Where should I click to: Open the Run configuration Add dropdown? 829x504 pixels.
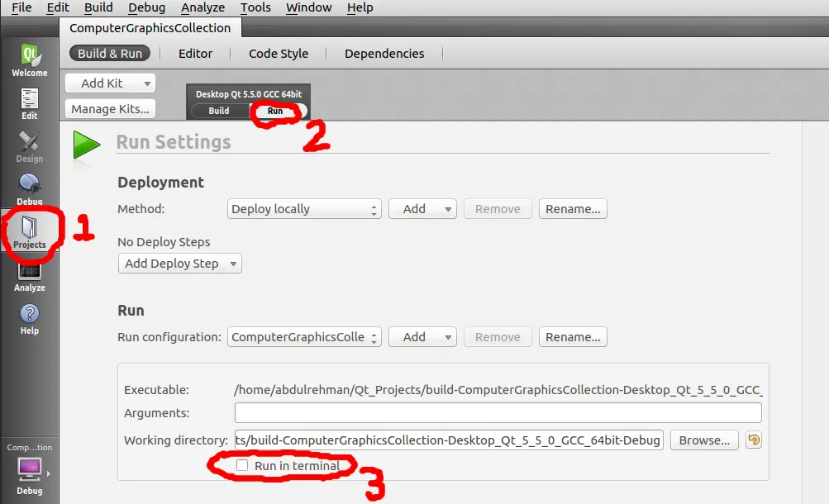422,337
